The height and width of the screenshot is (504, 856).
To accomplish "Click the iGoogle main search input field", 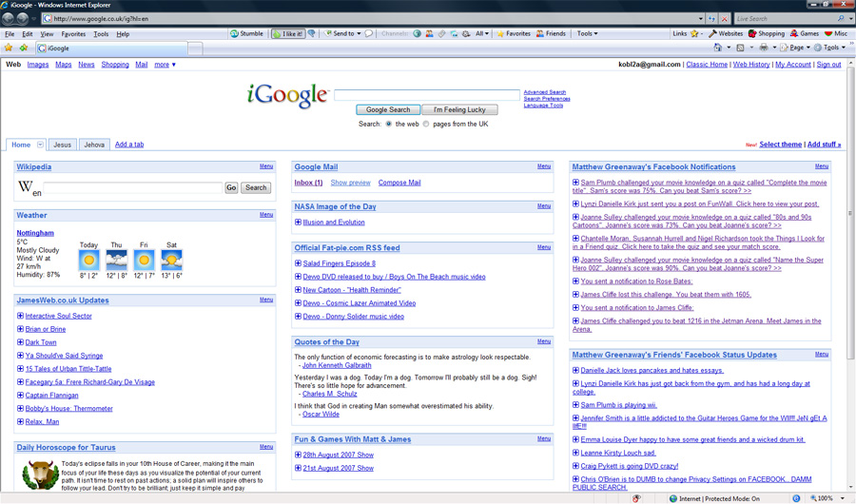I will point(427,95).
